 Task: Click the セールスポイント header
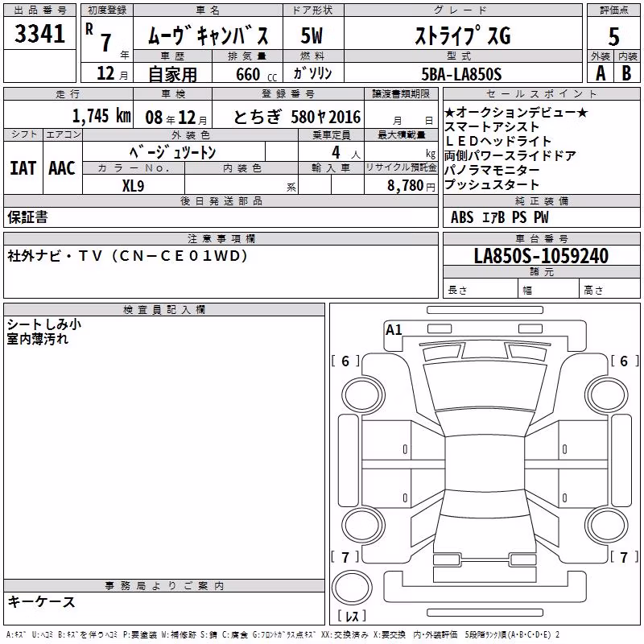(x=541, y=93)
